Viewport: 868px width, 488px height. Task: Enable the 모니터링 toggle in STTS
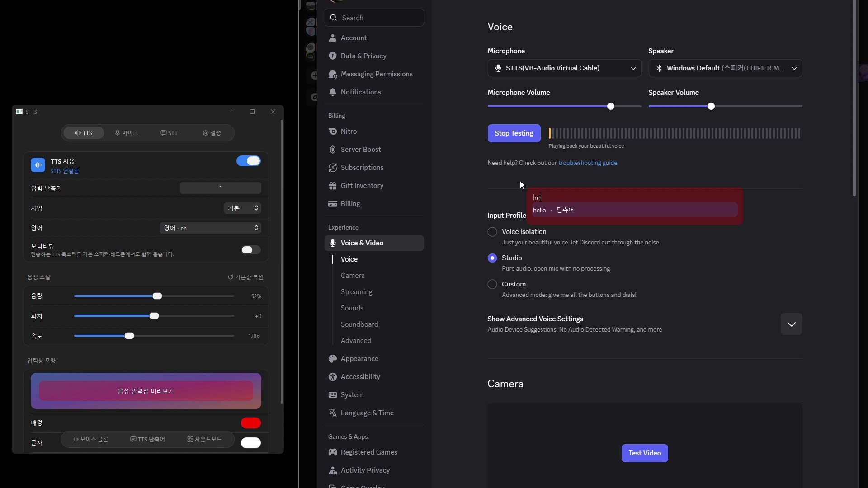[x=250, y=250]
